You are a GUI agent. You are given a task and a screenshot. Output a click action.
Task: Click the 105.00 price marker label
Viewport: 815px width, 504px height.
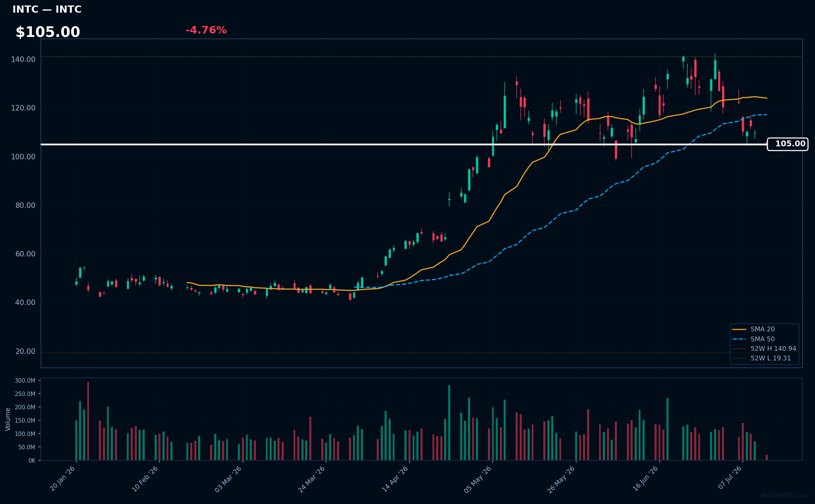tap(788, 144)
